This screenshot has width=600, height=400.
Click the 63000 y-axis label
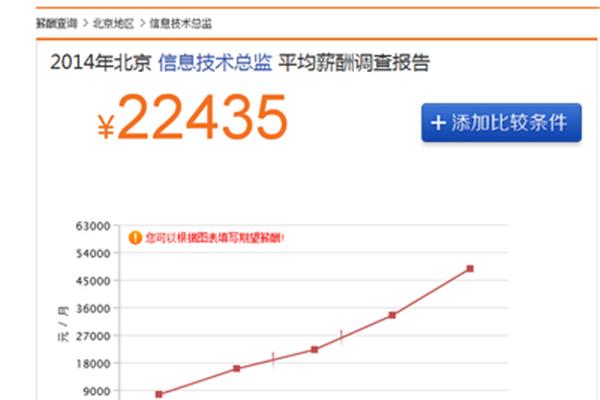click(x=93, y=226)
